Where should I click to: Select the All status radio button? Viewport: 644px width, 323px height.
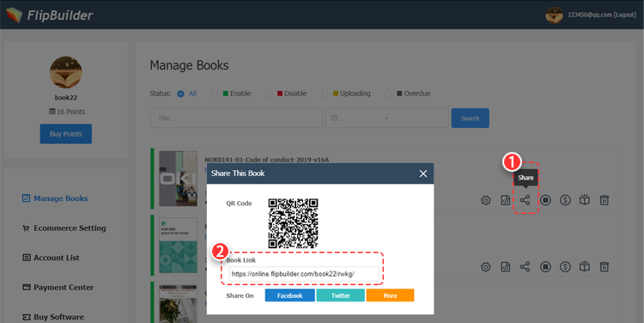[x=180, y=94]
